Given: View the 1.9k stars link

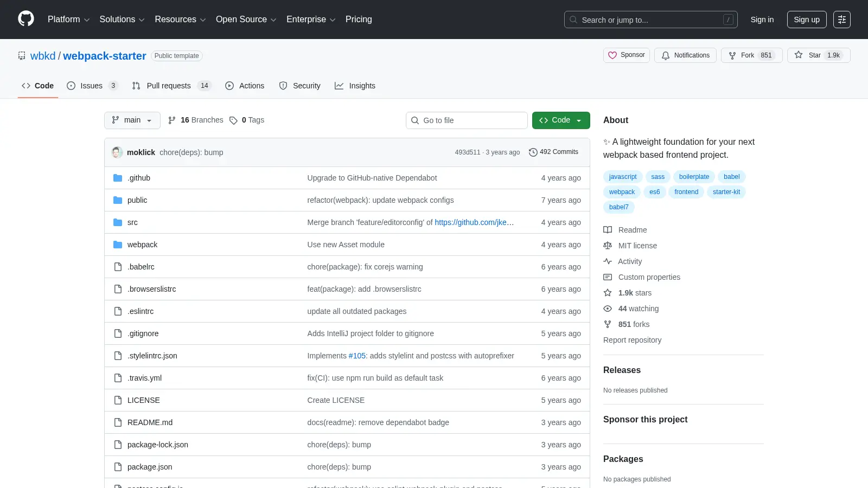Looking at the screenshot, I should tap(628, 293).
